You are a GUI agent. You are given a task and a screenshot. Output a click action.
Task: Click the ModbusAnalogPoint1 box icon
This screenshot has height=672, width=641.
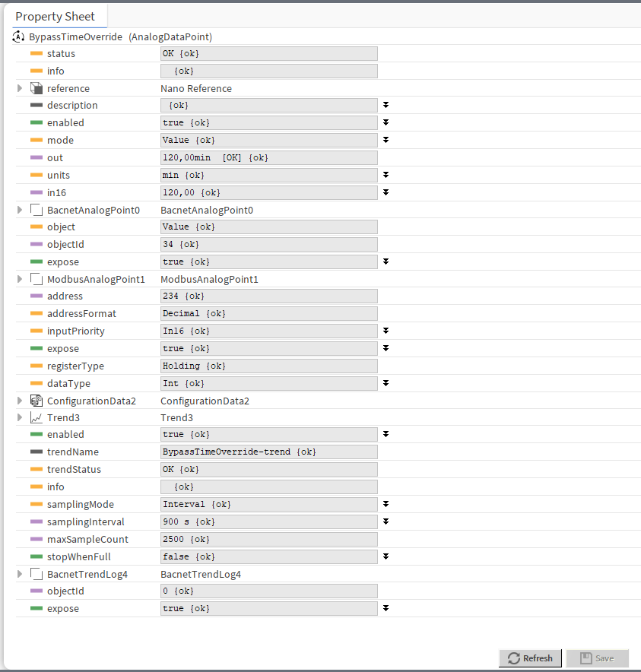click(36, 279)
